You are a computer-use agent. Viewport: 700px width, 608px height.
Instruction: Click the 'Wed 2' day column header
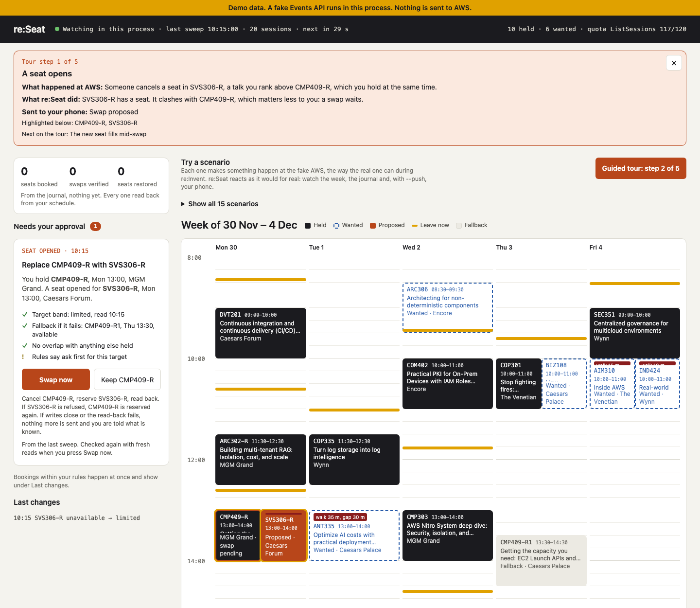[x=411, y=248]
